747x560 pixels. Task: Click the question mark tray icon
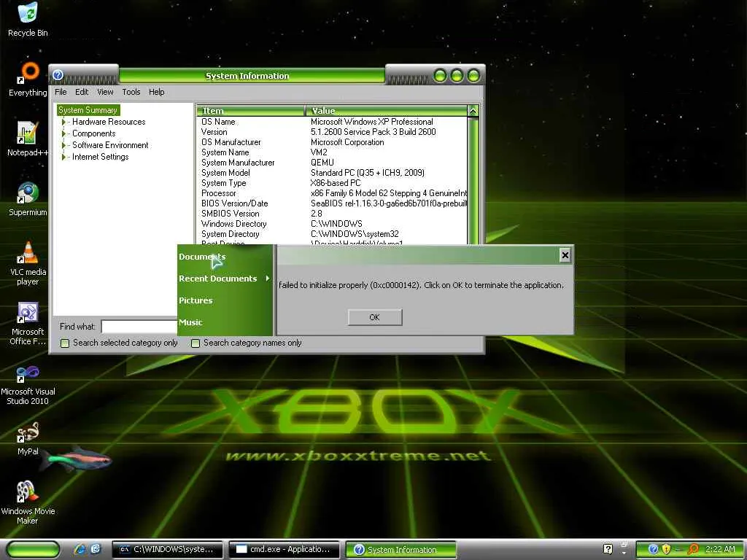click(x=608, y=549)
